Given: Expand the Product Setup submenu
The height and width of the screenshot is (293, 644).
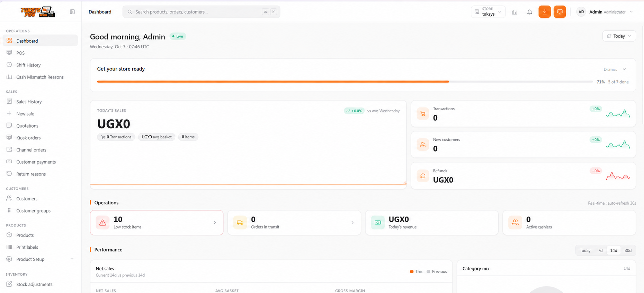Looking at the screenshot, I should coord(72,259).
